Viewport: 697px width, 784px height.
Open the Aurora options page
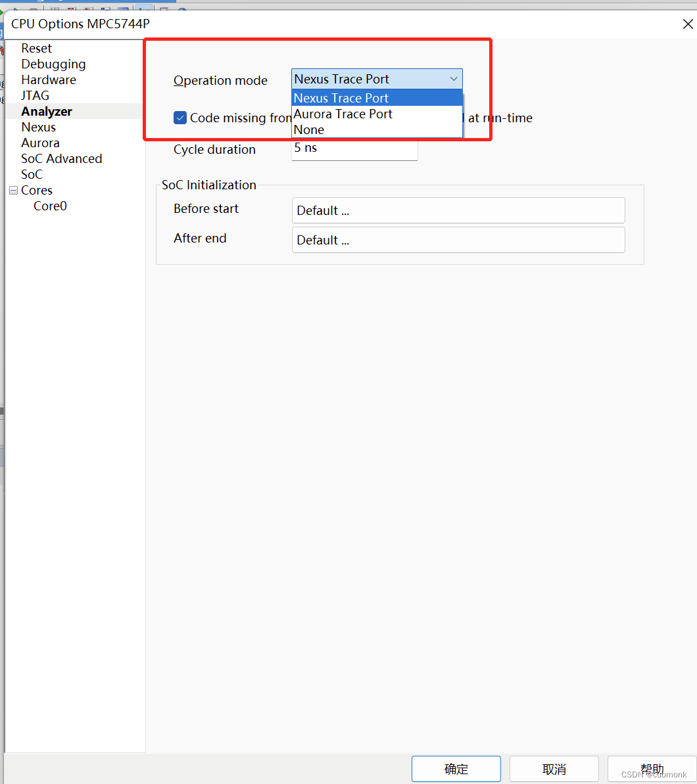[x=41, y=143]
